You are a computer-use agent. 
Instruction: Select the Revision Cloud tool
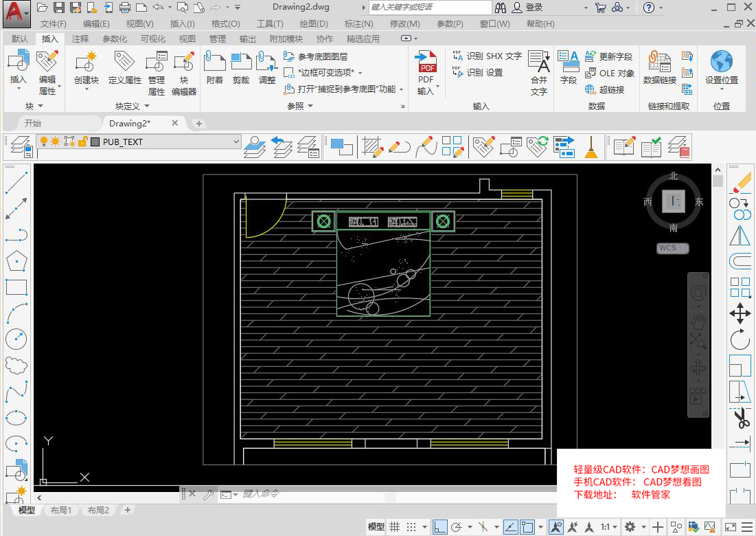click(16, 365)
